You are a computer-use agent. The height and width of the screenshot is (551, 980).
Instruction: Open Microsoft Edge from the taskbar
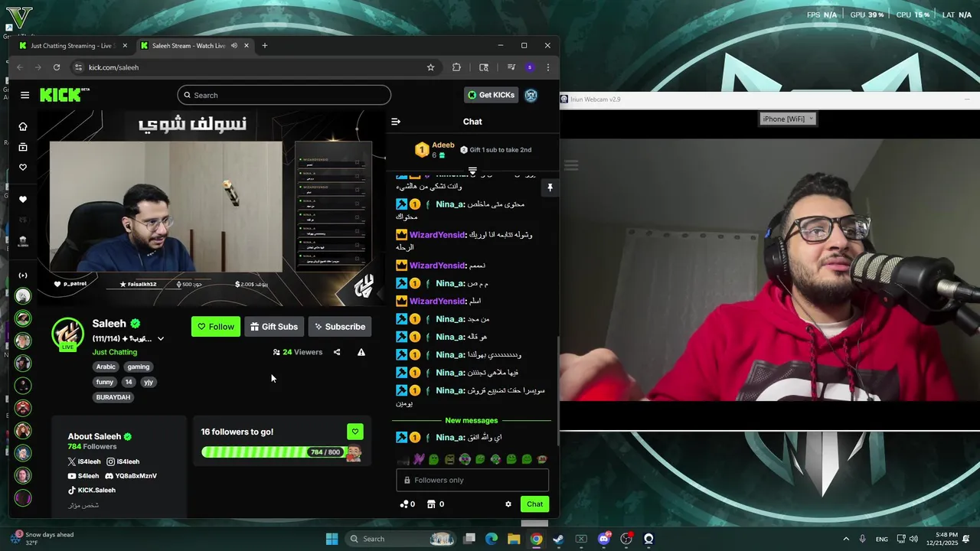point(491,539)
